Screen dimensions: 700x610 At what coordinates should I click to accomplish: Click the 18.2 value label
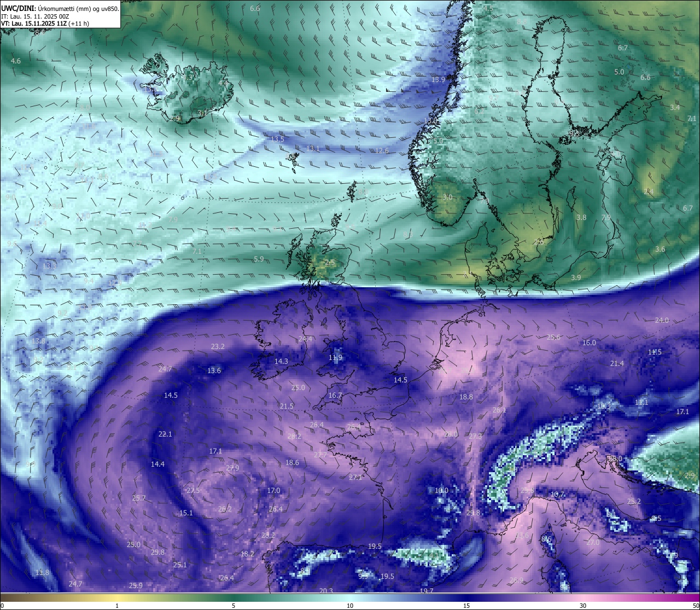click(x=247, y=554)
